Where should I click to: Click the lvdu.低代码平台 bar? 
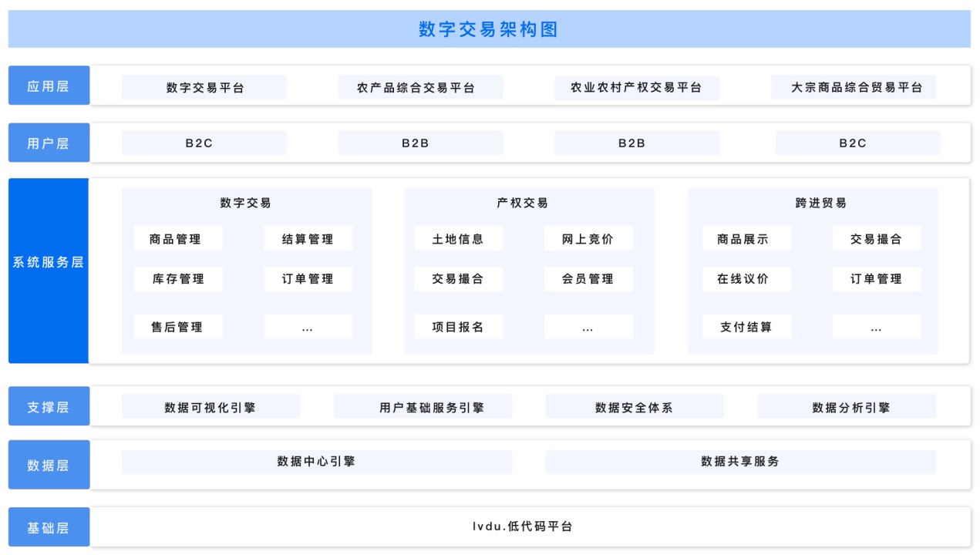tap(530, 527)
